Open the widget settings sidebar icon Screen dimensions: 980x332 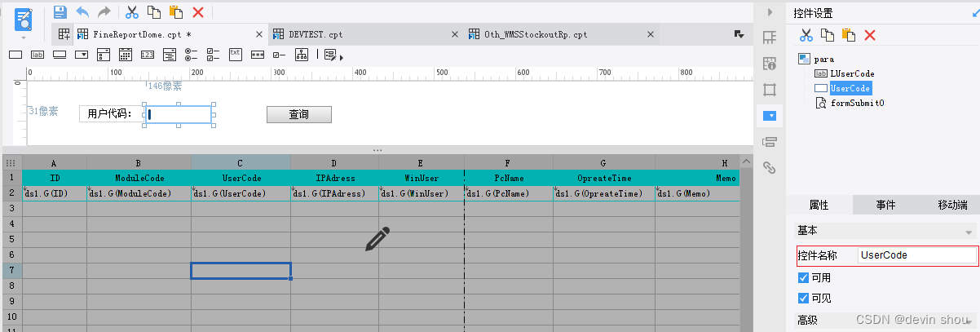pyautogui.click(x=769, y=116)
